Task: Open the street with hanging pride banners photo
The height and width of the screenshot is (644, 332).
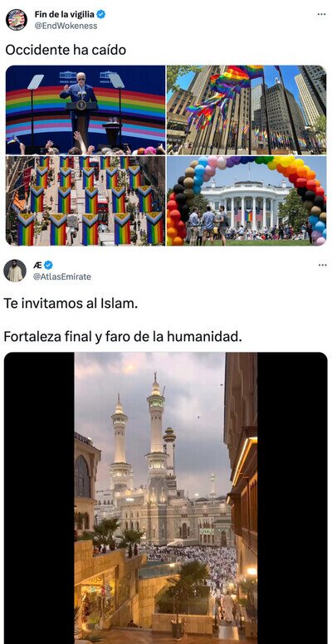Action: click(85, 201)
